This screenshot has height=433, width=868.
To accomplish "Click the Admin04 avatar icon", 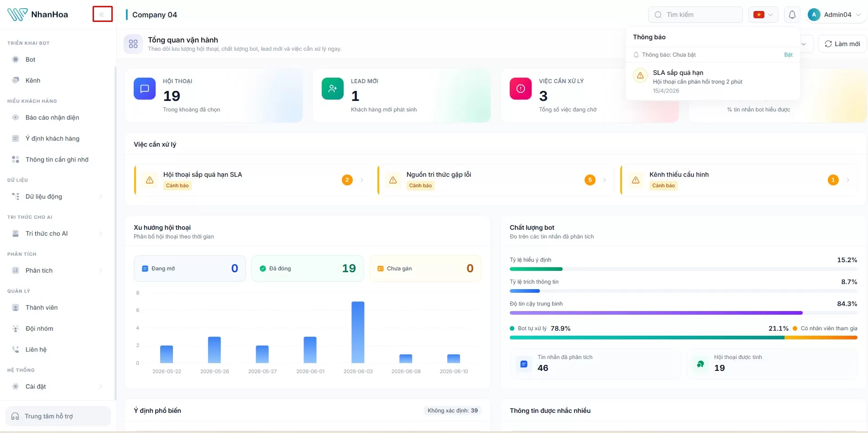I will 814,15.
